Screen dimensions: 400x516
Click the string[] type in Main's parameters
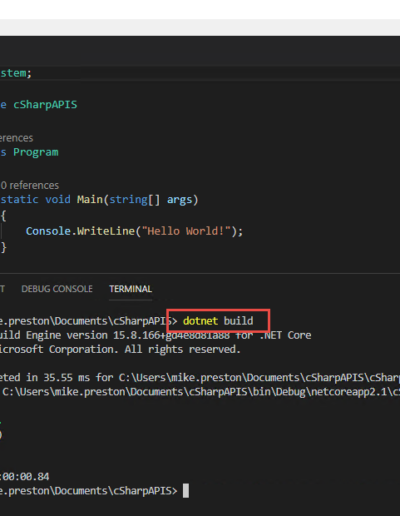click(x=135, y=200)
